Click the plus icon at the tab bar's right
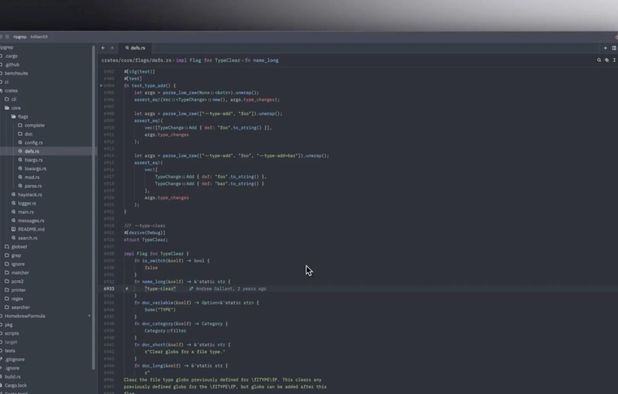 click(x=605, y=48)
